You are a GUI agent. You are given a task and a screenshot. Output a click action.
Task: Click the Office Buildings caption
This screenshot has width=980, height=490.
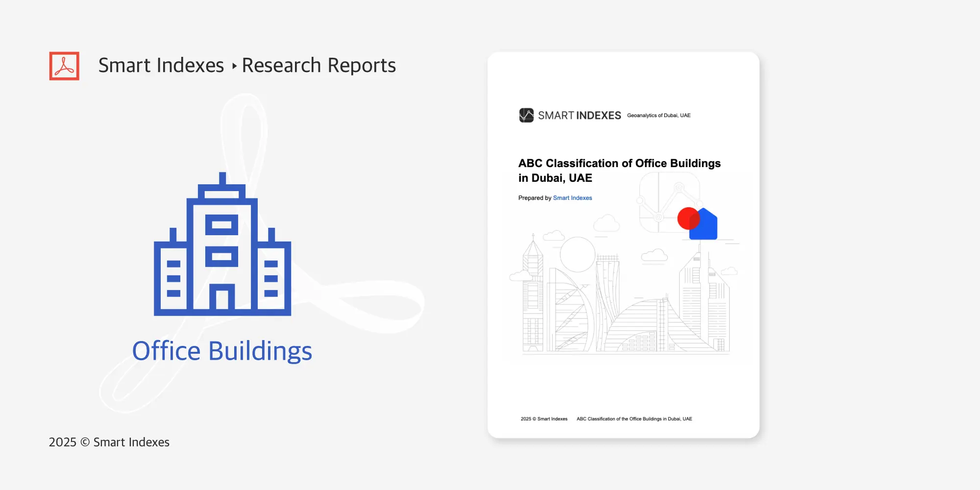pos(222,351)
